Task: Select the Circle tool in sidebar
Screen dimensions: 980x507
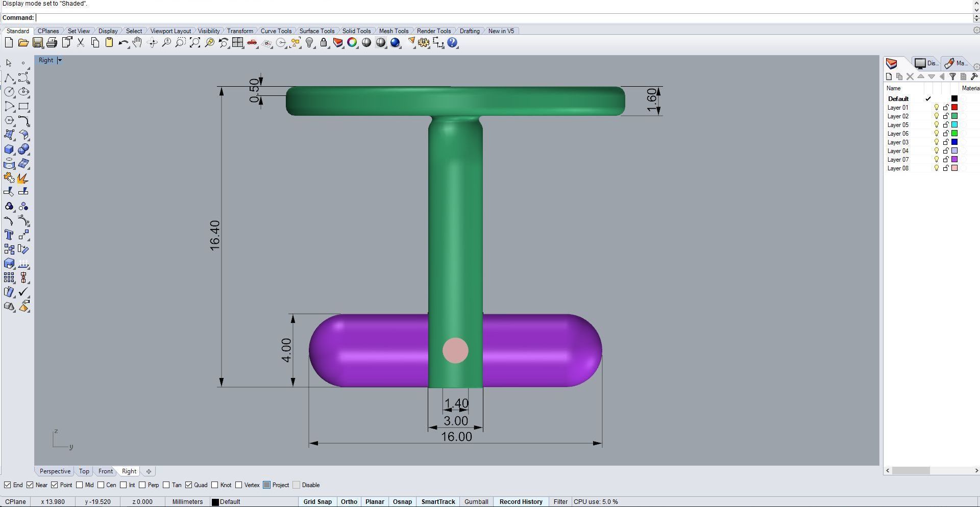Action: (9, 92)
